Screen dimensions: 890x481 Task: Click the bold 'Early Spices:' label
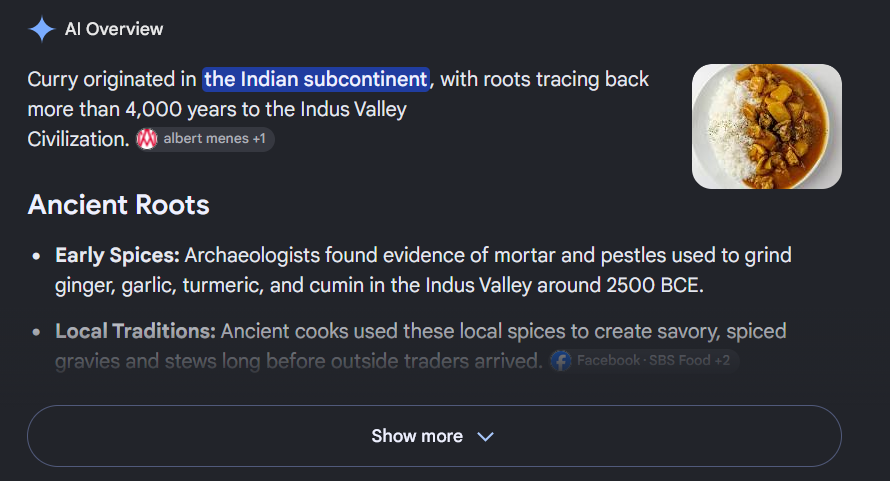click(117, 256)
